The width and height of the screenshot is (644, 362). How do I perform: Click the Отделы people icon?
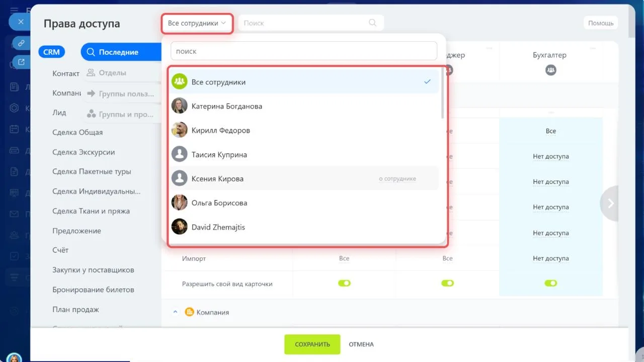click(91, 73)
